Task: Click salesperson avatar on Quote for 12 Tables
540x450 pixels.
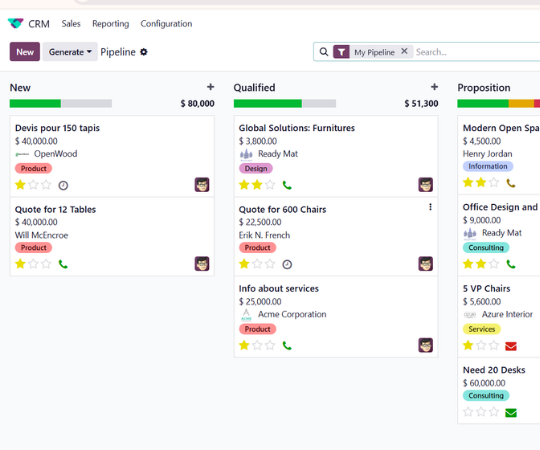Action: (x=202, y=264)
